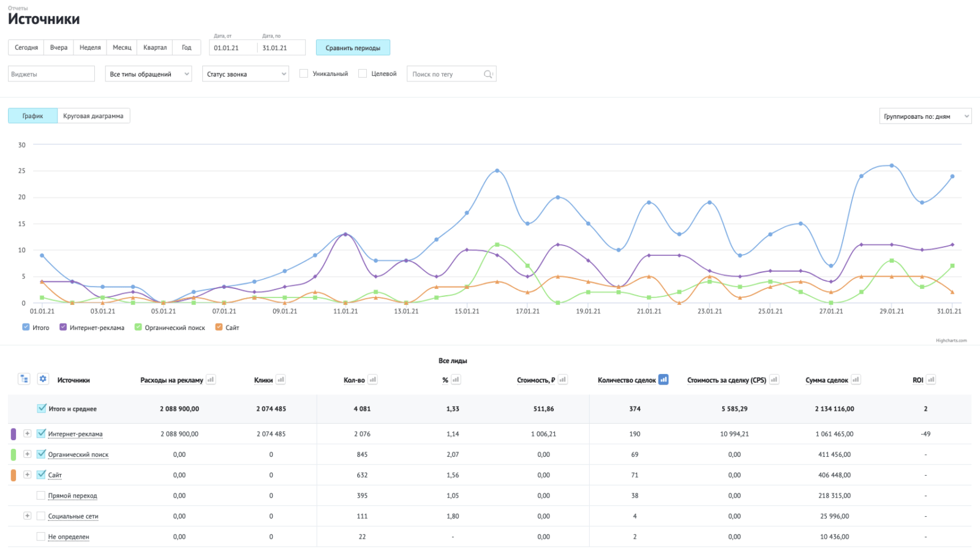Image resolution: width=980 pixels, height=551 pixels.
Task: Switch to Круговая диаграмма tab
Action: click(93, 116)
